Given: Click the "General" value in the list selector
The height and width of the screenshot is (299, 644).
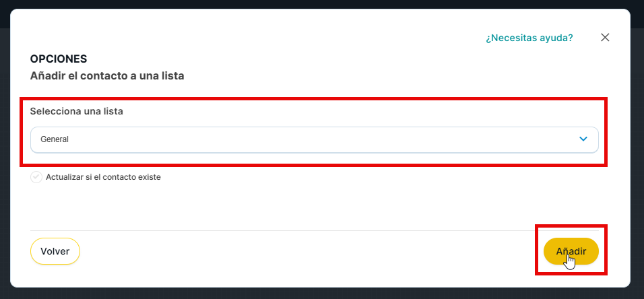Looking at the screenshot, I should coord(55,139).
